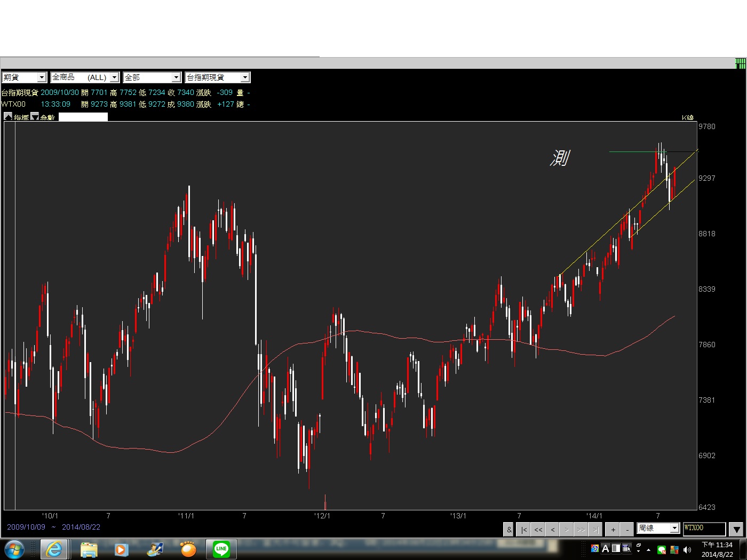Screen dimensions: 747x560
Task: Click the +127 change value on WTX00 row
Action: pyautogui.click(x=226, y=104)
